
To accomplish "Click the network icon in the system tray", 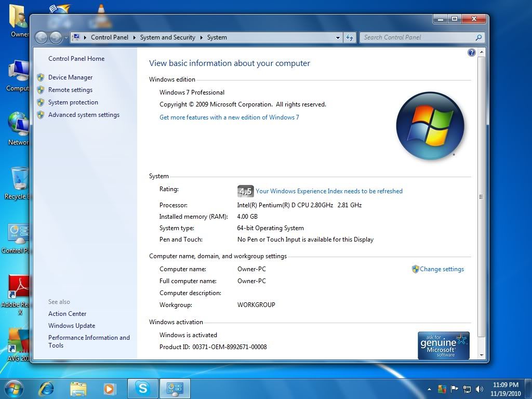I will click(467, 389).
